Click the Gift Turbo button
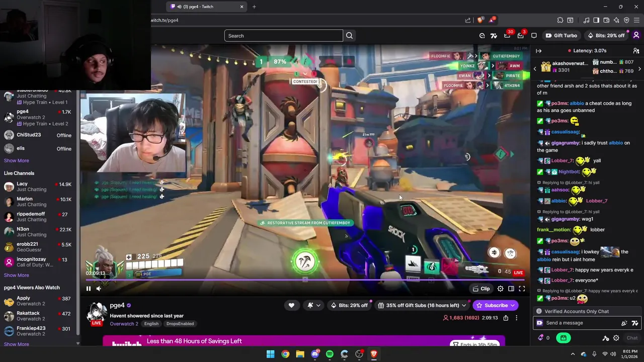 (561, 36)
